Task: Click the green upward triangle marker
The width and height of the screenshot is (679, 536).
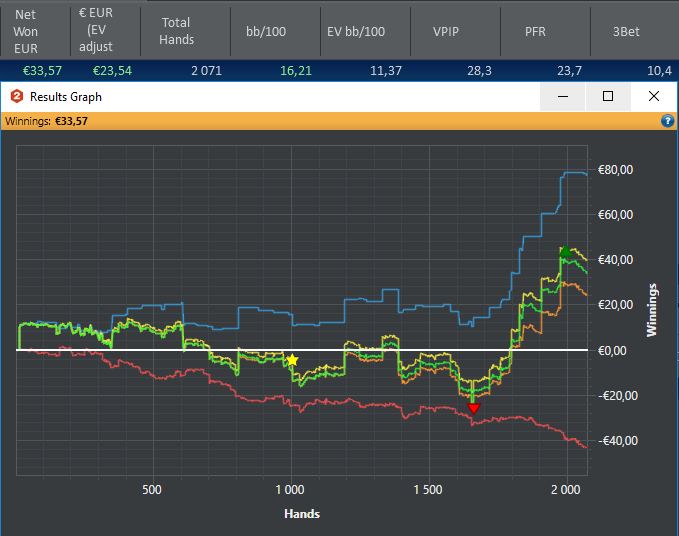Action: tap(566, 251)
